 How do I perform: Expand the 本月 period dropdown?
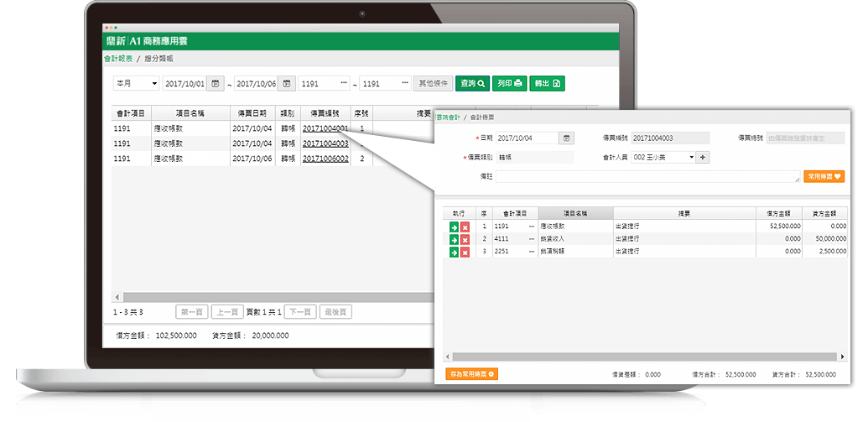(x=136, y=83)
